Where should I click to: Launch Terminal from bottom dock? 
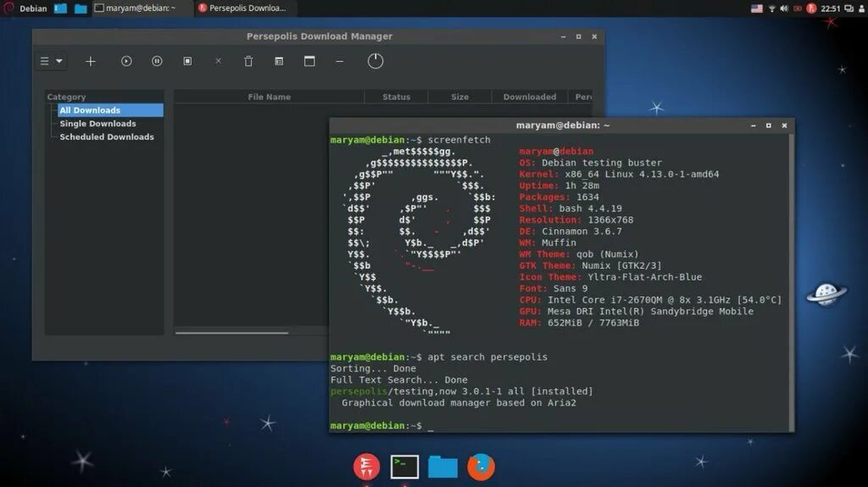pyautogui.click(x=404, y=467)
